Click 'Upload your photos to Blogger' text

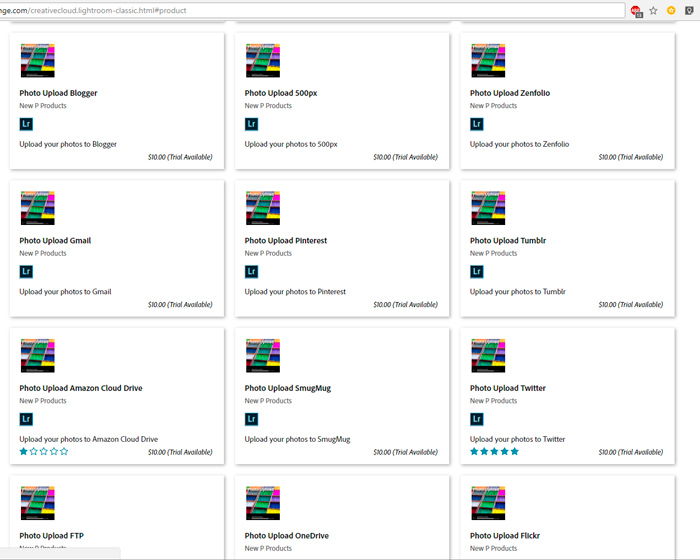click(68, 144)
